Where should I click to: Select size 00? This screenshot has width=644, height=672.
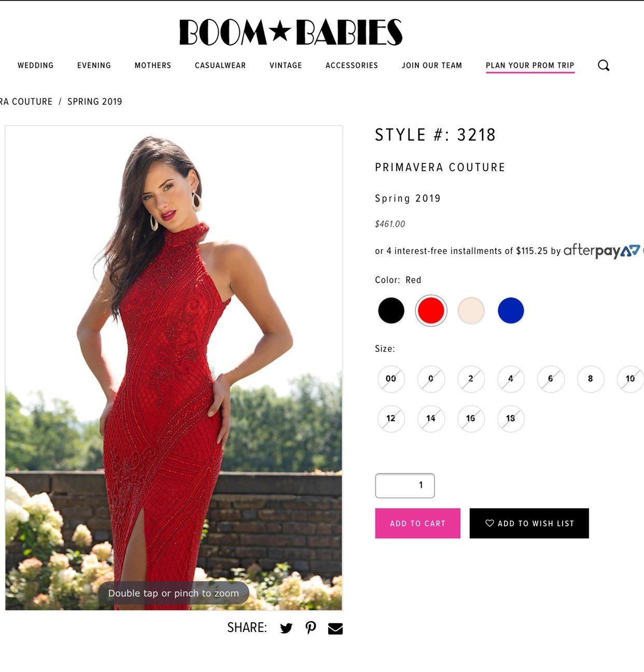391,379
